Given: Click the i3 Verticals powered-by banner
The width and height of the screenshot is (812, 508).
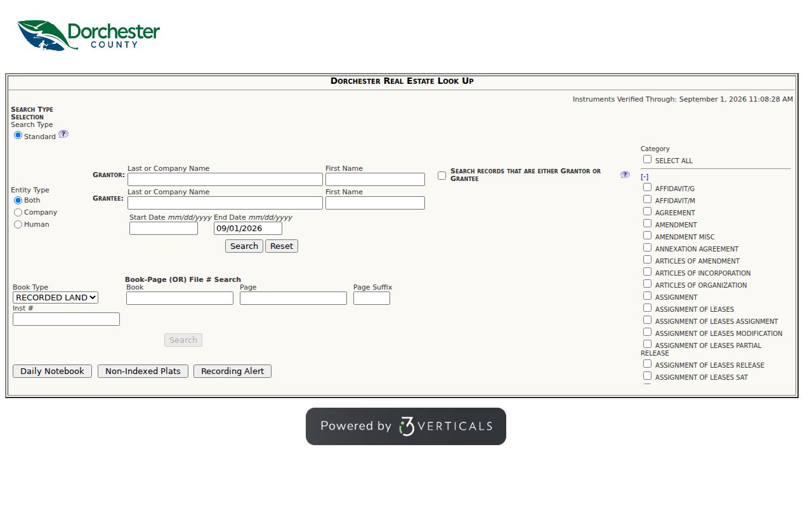Looking at the screenshot, I should 406,426.
